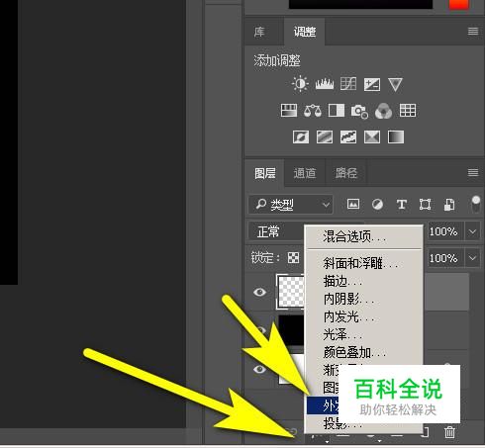Add a Gradient Map adjustment icon
Image resolution: width=485 pixels, height=448 pixels.
tap(396, 136)
